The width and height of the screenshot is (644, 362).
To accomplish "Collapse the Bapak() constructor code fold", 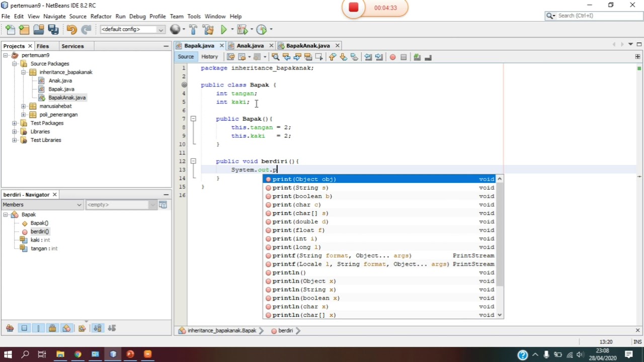I will [193, 119].
